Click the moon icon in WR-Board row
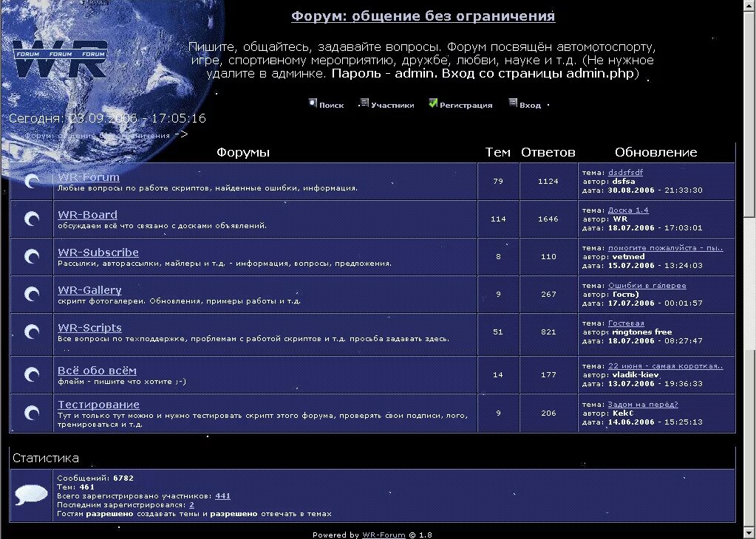 click(x=32, y=219)
